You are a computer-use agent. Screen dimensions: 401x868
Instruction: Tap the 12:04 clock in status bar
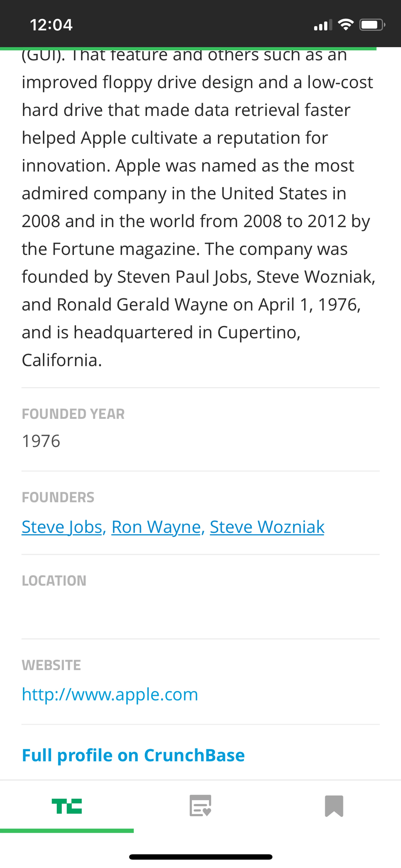(x=51, y=25)
